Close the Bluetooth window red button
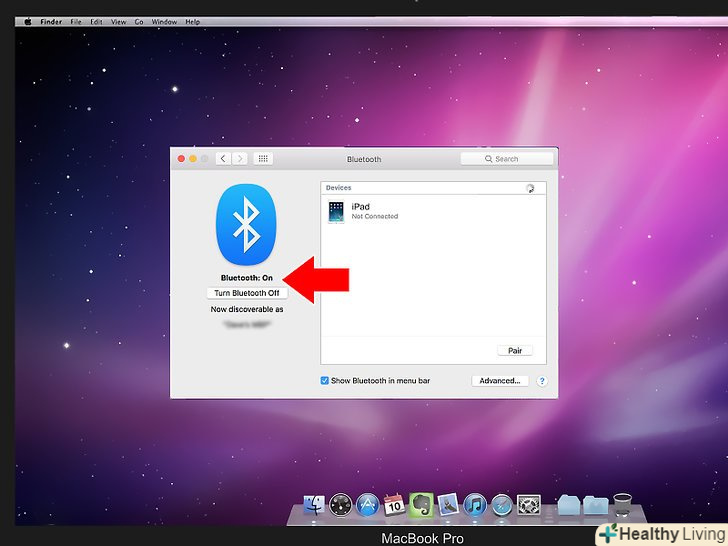 [181, 159]
